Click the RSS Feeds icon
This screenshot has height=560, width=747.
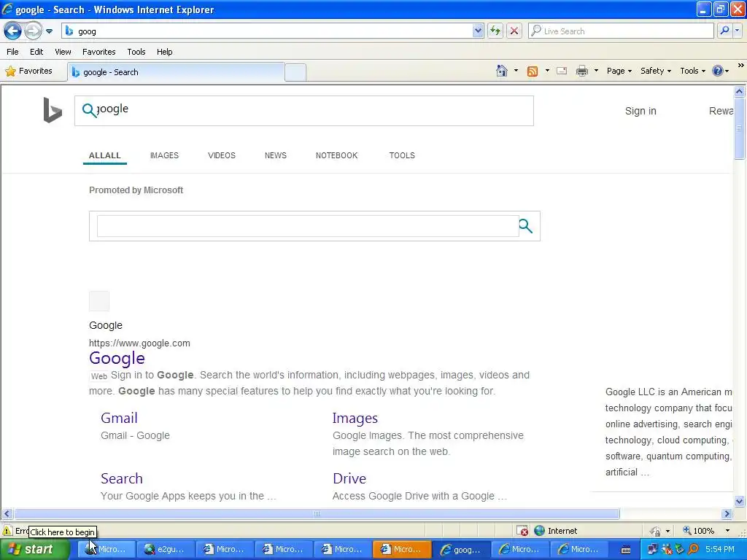click(532, 71)
